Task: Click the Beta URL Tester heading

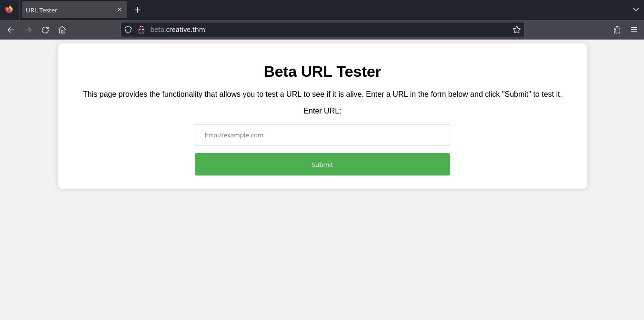Action: click(322, 72)
